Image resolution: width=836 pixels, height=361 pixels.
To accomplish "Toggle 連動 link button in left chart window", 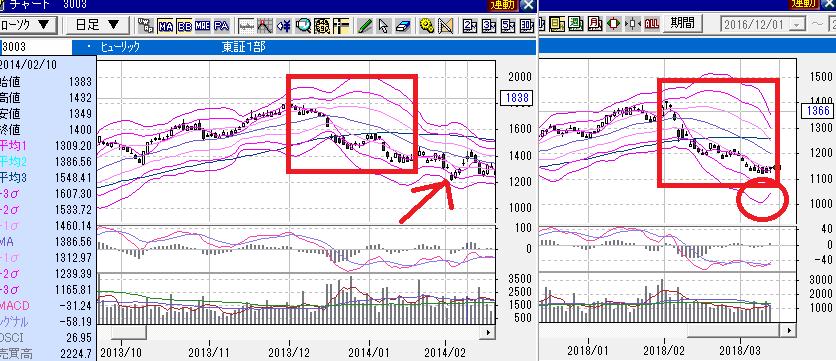I will [x=503, y=5].
